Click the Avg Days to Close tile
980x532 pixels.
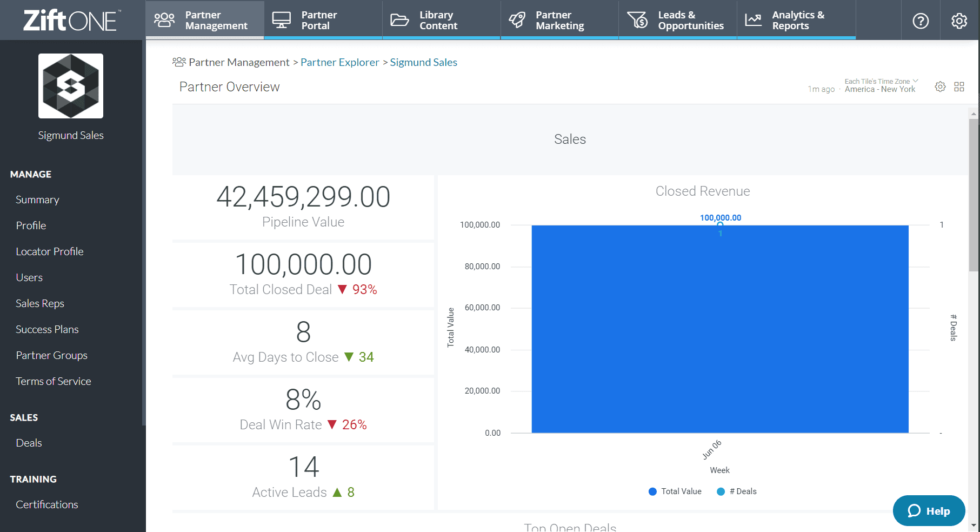[x=303, y=342]
